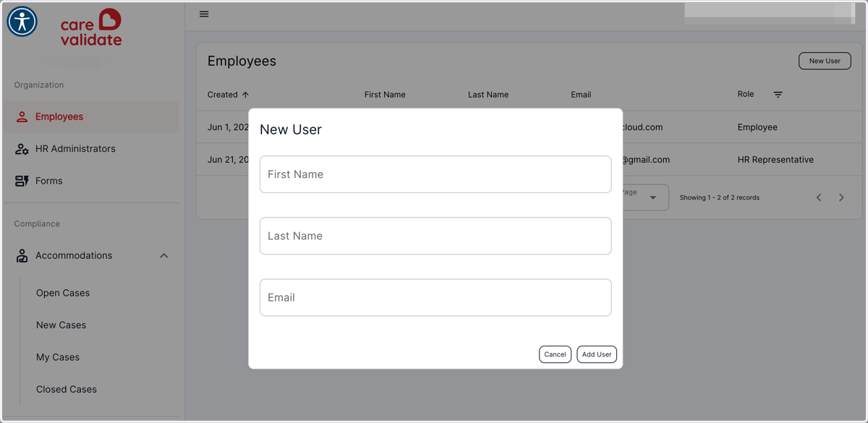
Task: Click the Compliance section label
Action: [x=37, y=223]
